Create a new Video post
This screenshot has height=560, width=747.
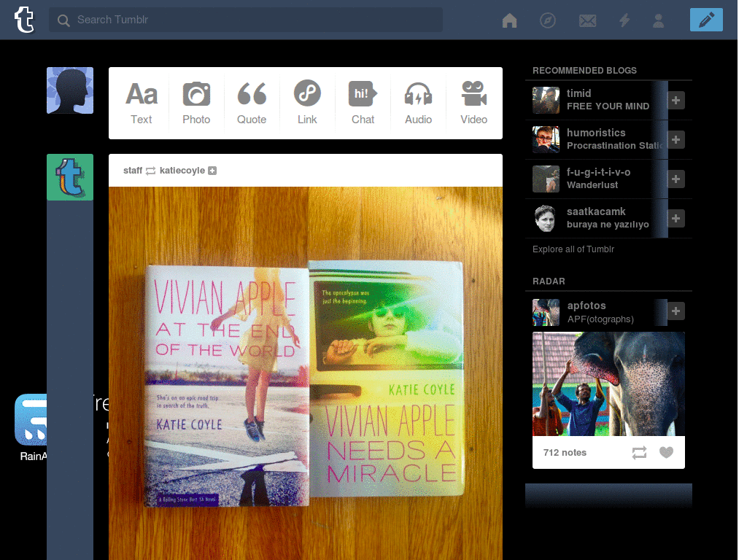(x=473, y=103)
